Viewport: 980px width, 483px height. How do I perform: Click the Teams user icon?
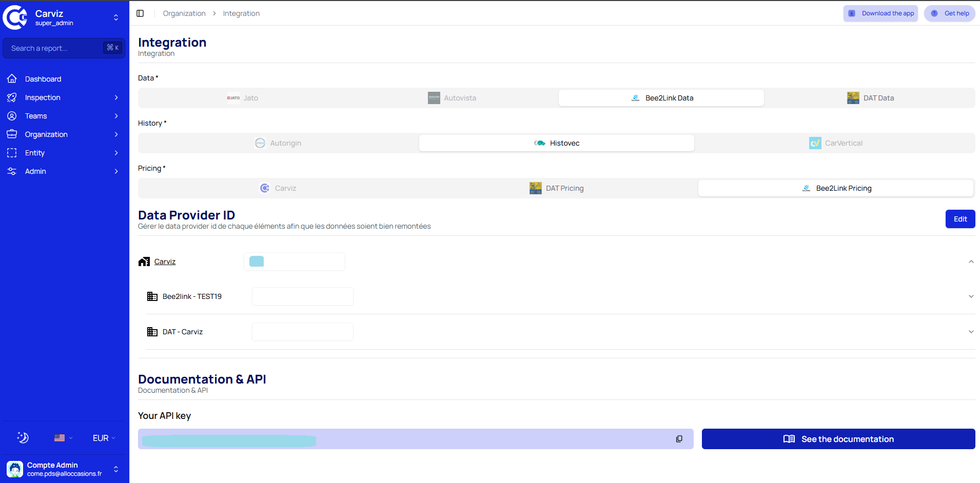click(x=12, y=116)
